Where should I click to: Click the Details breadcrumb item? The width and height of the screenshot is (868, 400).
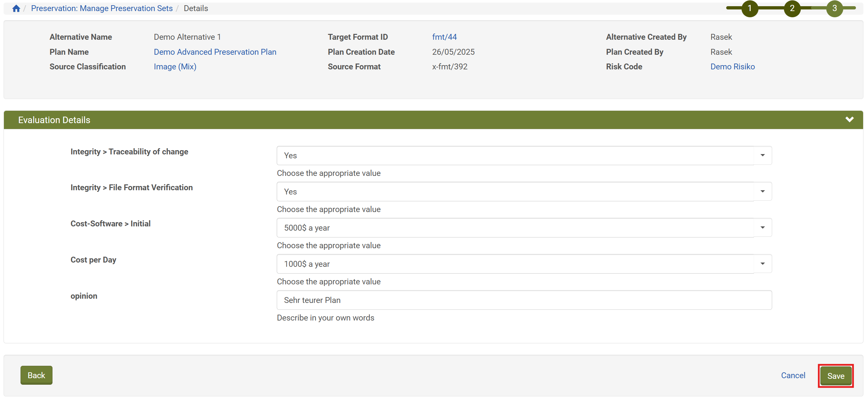(x=196, y=8)
